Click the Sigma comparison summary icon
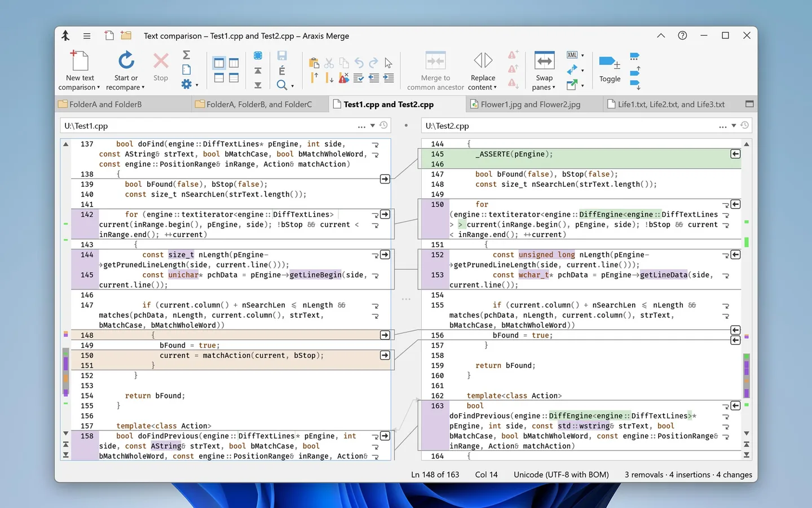The width and height of the screenshot is (812, 508). (x=186, y=55)
